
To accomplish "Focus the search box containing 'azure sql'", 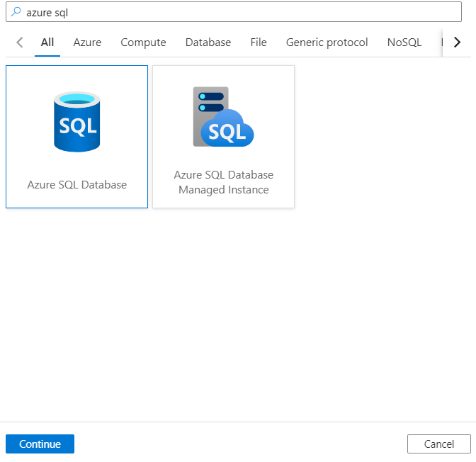I will [234, 12].
